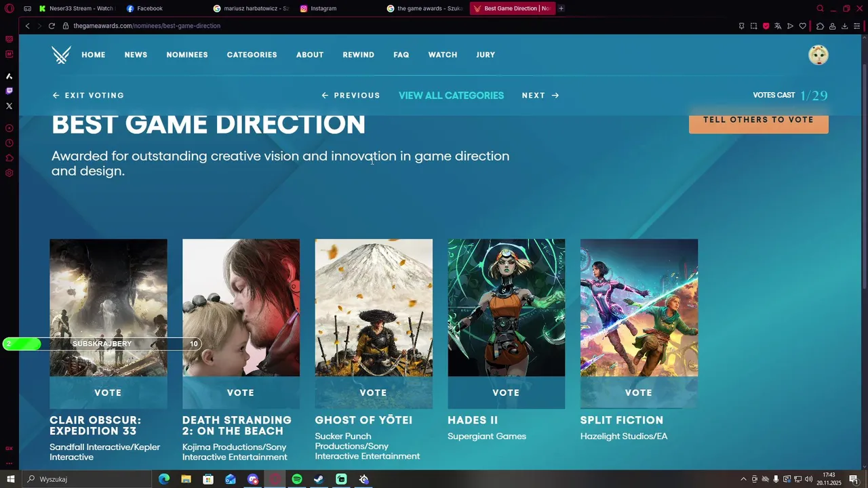Click EXIT VOTING link

[x=88, y=96]
